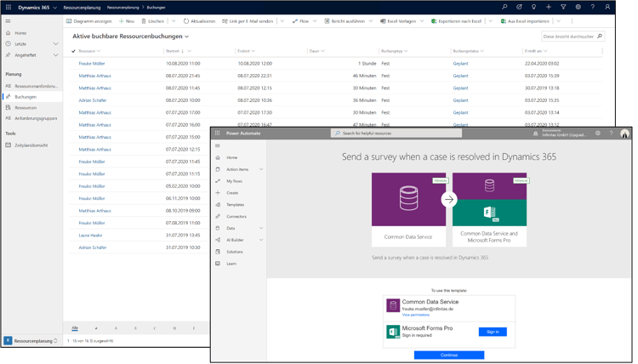
Task: Open the command bar overflow three dots
Action: tap(572, 21)
